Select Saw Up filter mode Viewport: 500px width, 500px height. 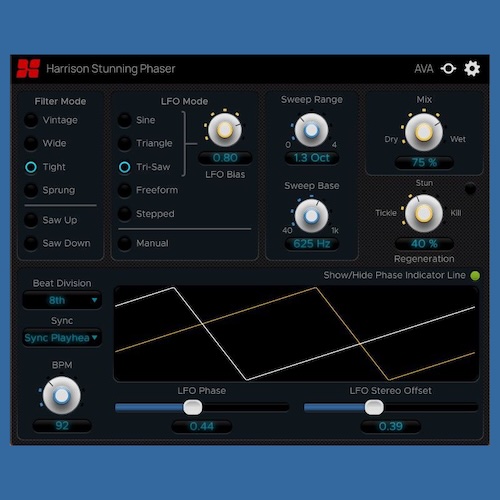(x=31, y=220)
